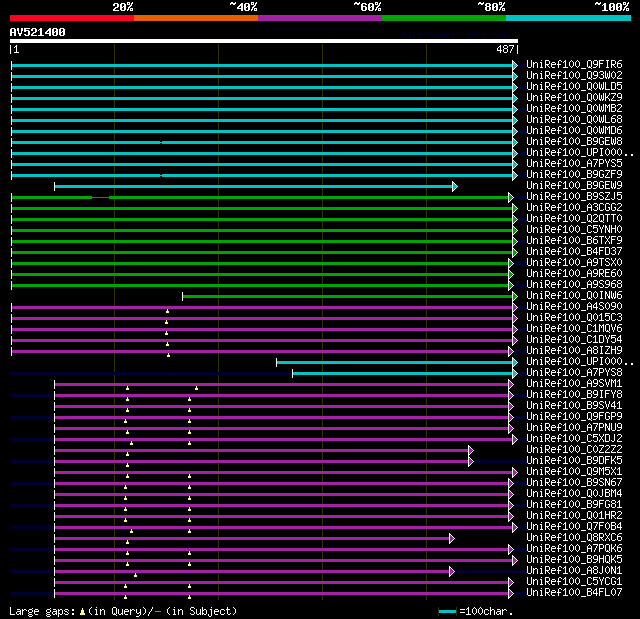This screenshot has width=640, height=619.
Task: Select label UniRef100_A7PQK6
Action: pyautogui.click(x=574, y=549)
